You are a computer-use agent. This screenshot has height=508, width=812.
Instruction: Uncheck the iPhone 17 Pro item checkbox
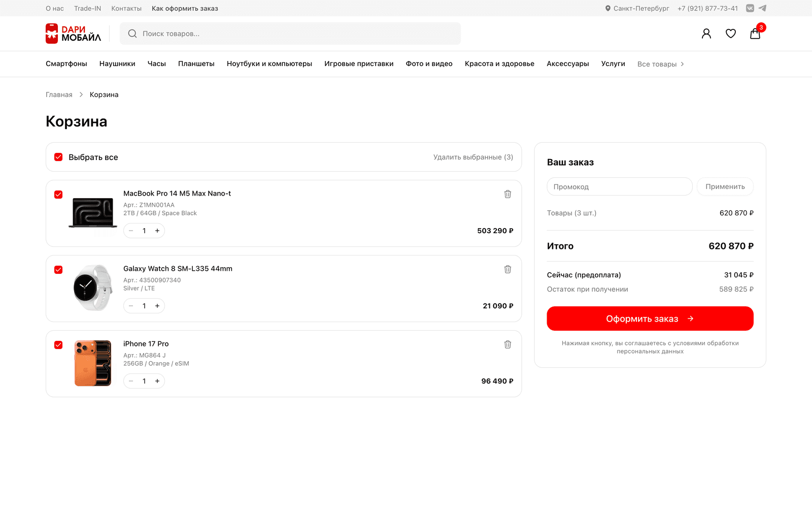pyautogui.click(x=58, y=345)
